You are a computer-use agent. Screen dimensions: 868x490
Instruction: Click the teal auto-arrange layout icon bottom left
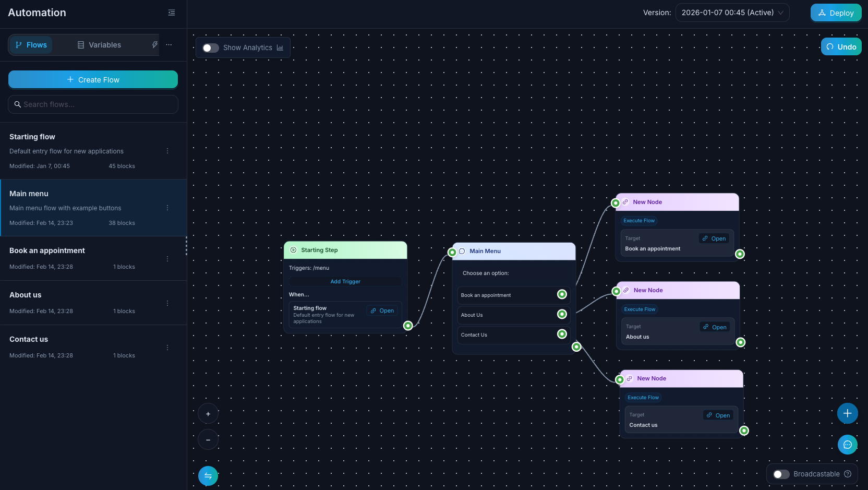208,476
